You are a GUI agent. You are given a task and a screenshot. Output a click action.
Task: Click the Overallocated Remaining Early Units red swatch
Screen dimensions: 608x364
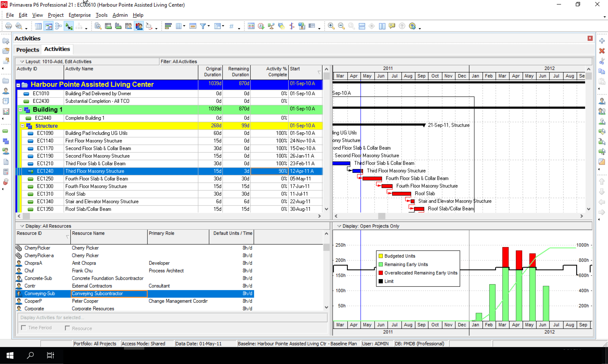[381, 273]
